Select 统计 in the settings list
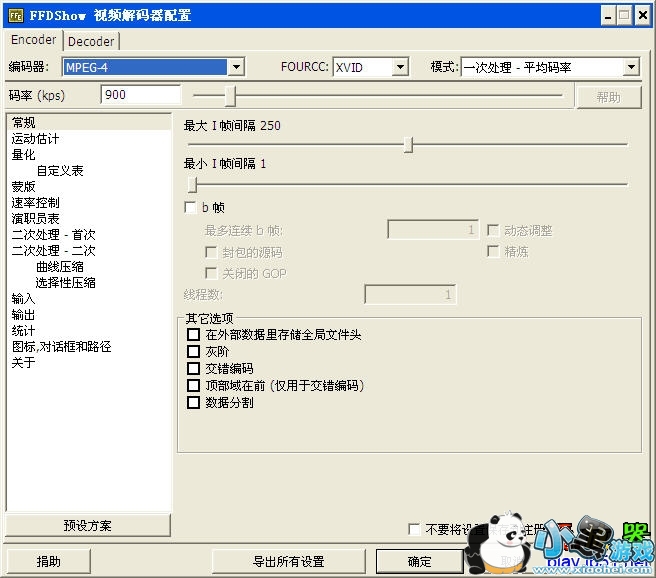Viewport: 656px width, 578px height. (23, 330)
